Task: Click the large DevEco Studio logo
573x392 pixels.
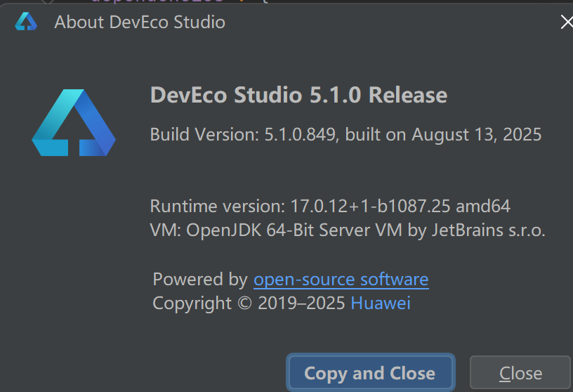Action: point(73,123)
